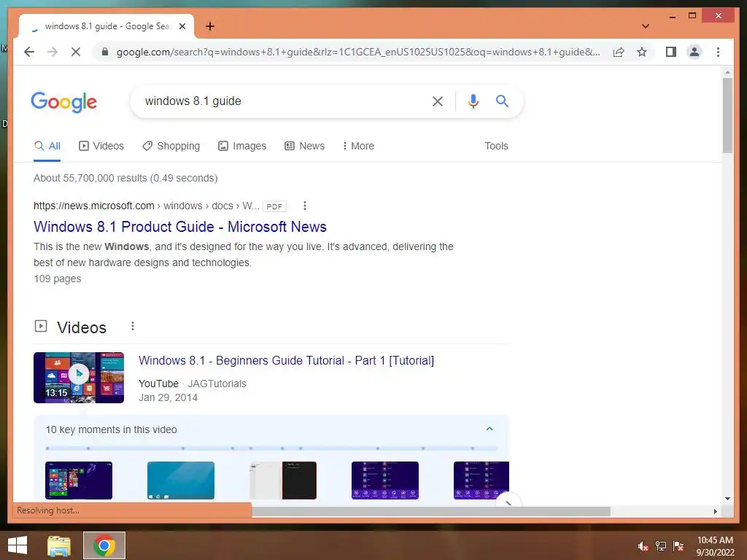Viewport: 747px width, 560px height.
Task: Open the options menu for the Microsoft News result
Action: [305, 206]
